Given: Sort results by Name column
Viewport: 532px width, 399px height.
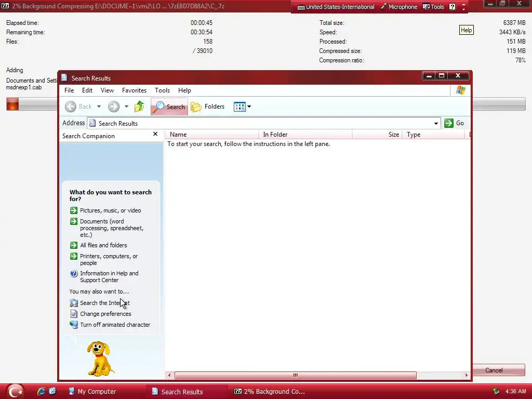Looking at the screenshot, I should (212, 135).
